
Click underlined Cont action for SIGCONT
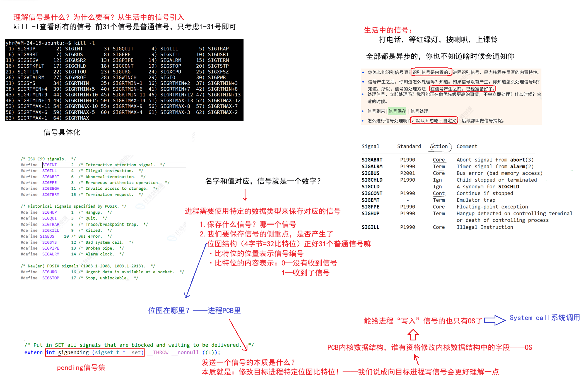pos(439,193)
